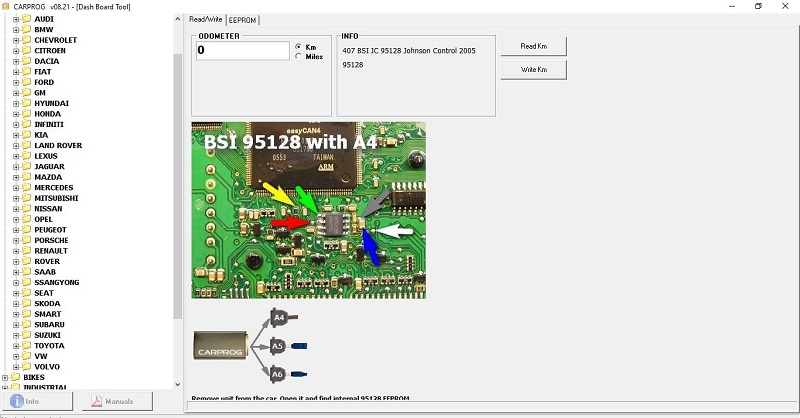Click the LAND ROVER folder icon
The width and height of the screenshot is (800, 418).
point(27,145)
